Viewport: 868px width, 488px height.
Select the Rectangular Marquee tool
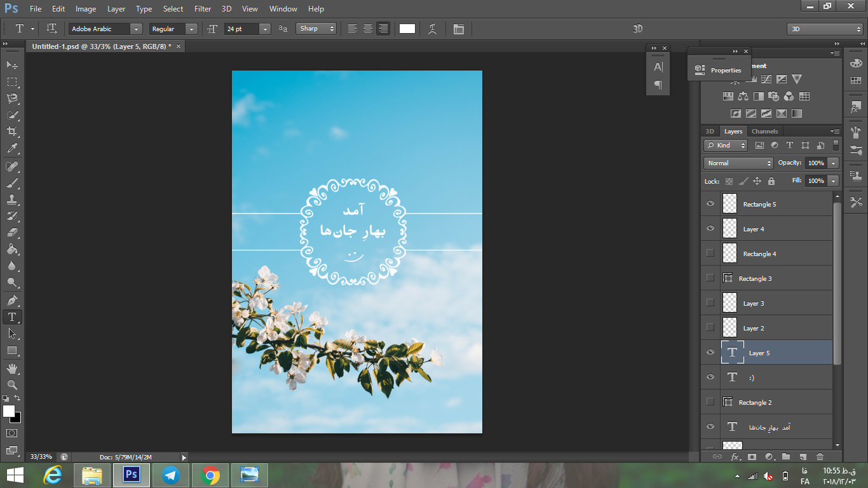12,82
